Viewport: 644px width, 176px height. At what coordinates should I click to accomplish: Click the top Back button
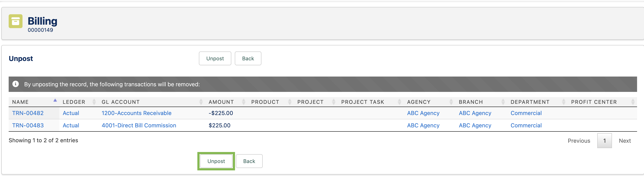coord(248,58)
